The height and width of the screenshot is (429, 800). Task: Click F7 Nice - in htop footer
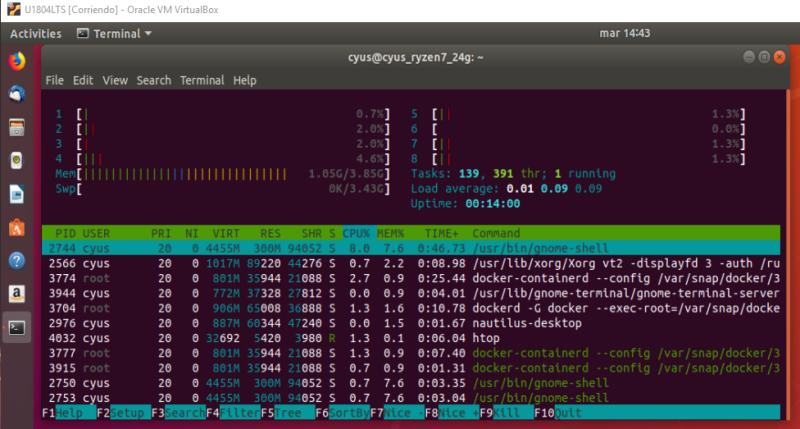coord(397,413)
